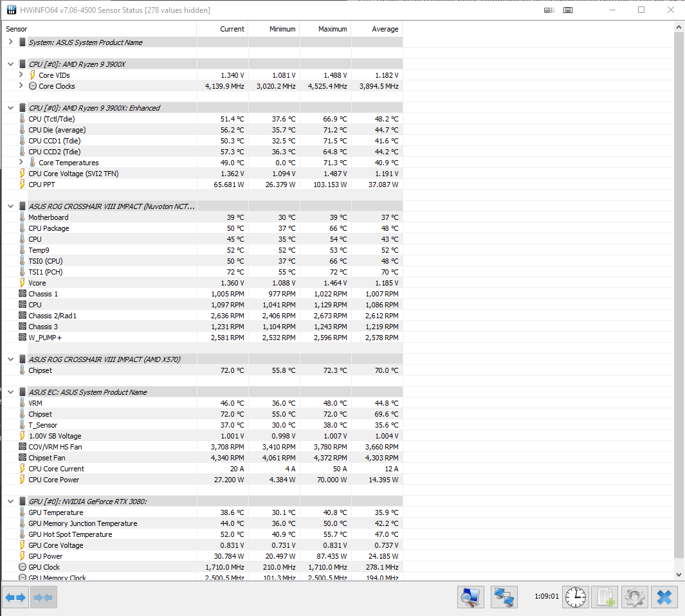Collapse the AMD Ryzen 9 3900X: Enhanced group
This screenshot has width=685, height=616.
[10, 107]
